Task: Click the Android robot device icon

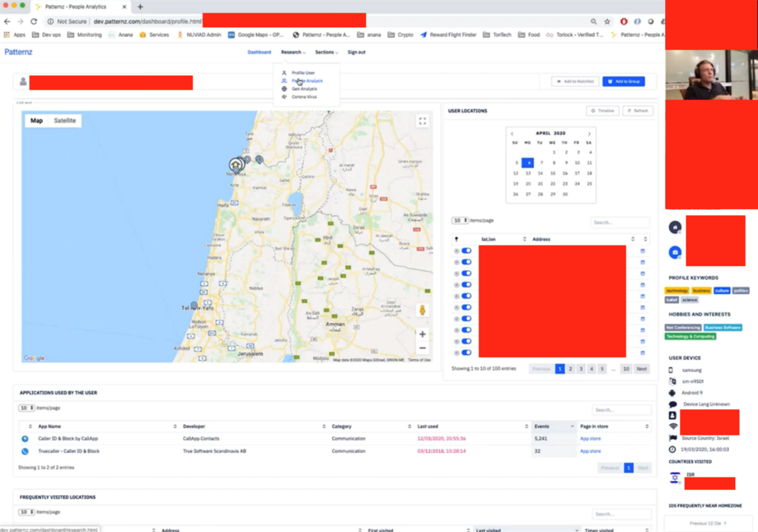Action: (672, 393)
